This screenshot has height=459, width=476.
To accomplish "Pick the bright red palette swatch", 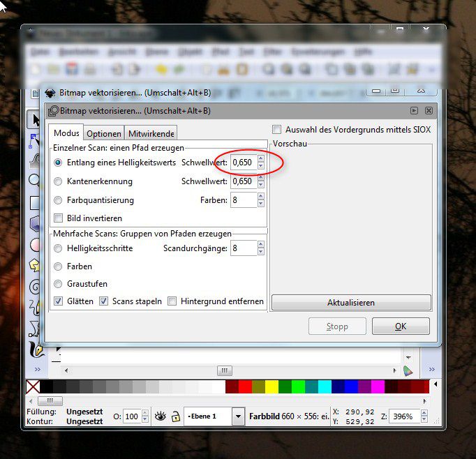I will click(245, 386).
